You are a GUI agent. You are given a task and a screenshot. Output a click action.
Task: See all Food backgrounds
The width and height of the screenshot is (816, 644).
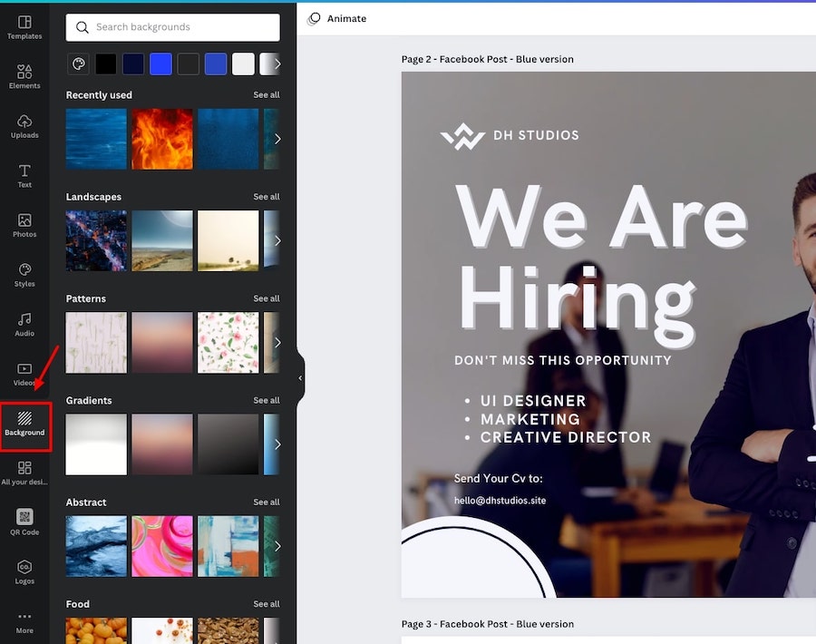click(267, 604)
